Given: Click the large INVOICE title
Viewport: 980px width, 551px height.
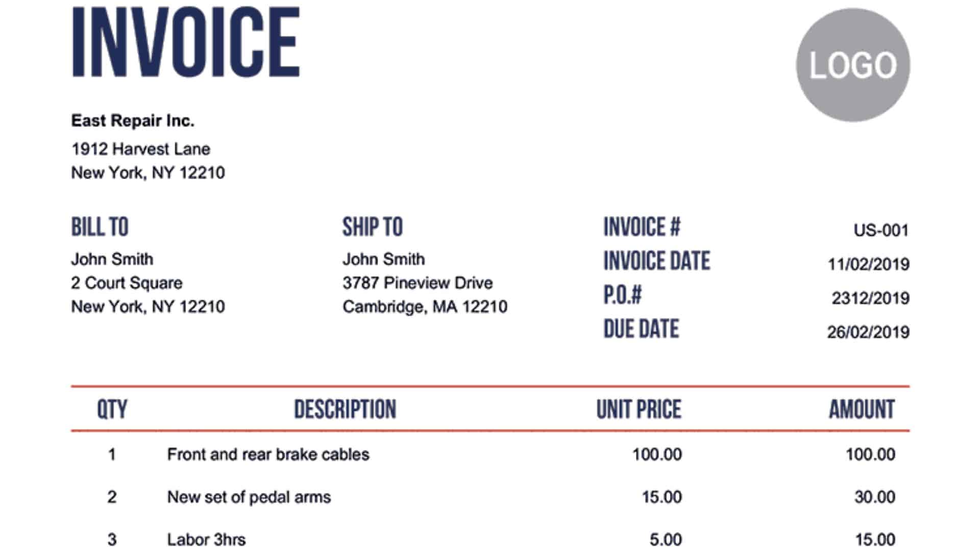Looking at the screenshot, I should (x=186, y=42).
